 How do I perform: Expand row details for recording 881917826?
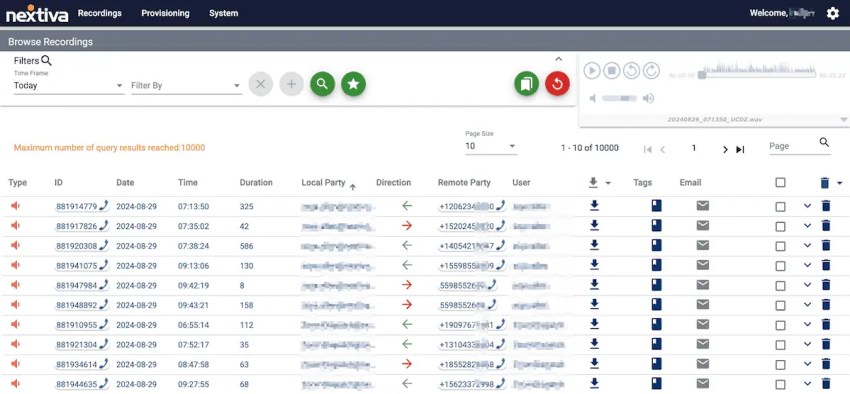tap(807, 225)
